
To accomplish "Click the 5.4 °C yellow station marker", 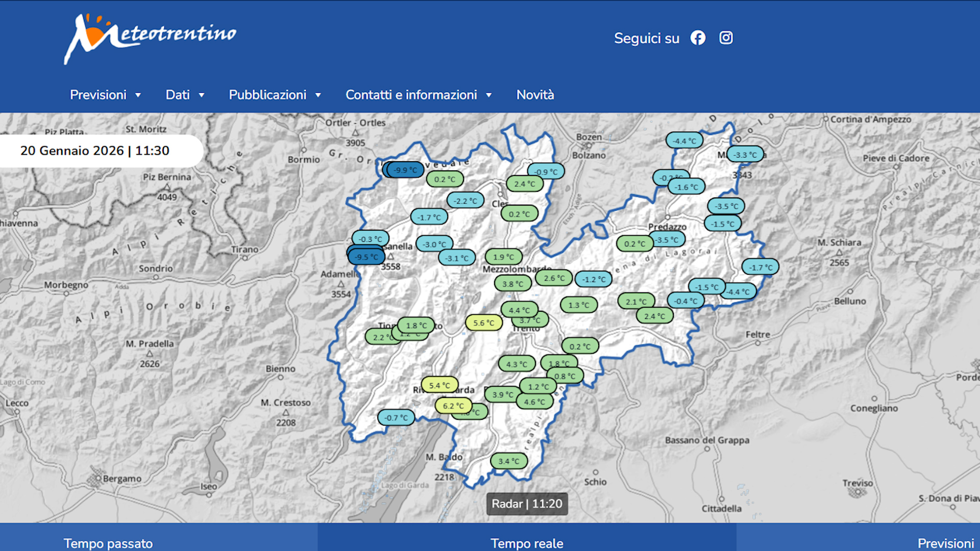I will click(x=439, y=385).
